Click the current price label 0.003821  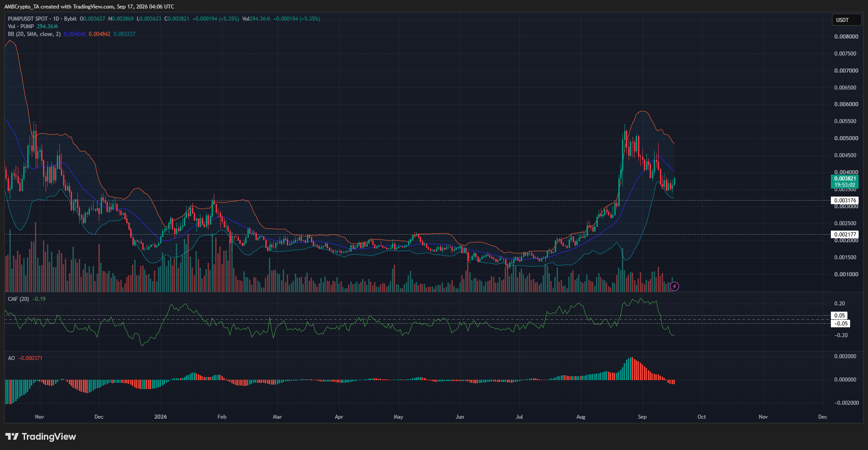click(x=845, y=179)
